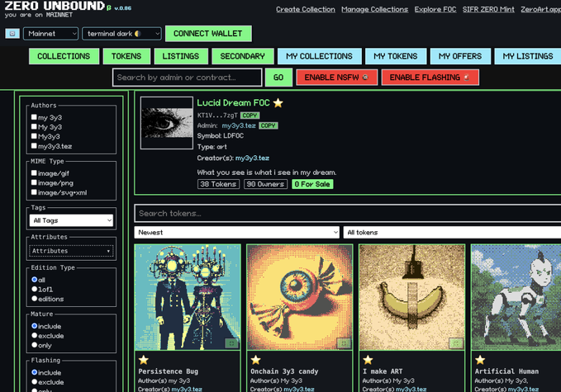561x392 pixels.
Task: Open the MY LISTINGS tab
Action: (528, 56)
